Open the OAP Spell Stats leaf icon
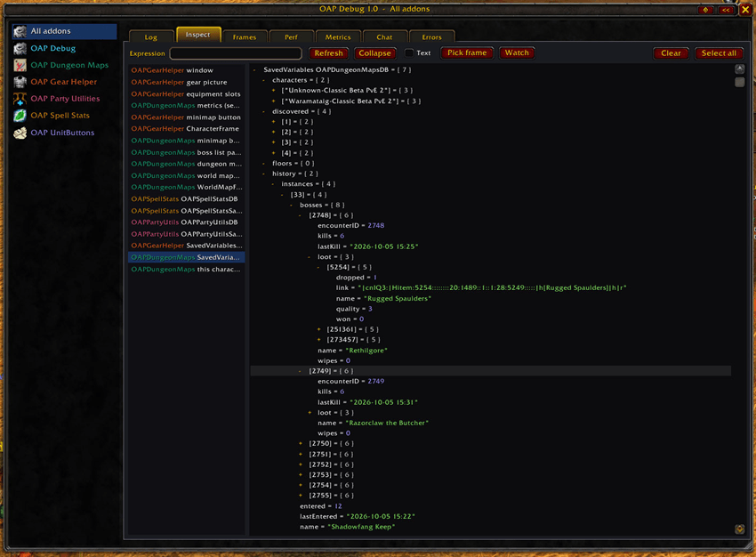The image size is (756, 557). 20,116
